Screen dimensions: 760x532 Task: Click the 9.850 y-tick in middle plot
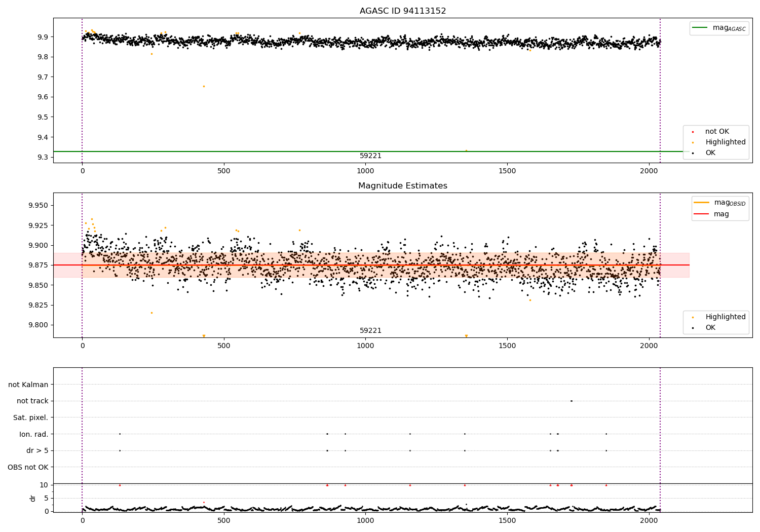[39, 285]
